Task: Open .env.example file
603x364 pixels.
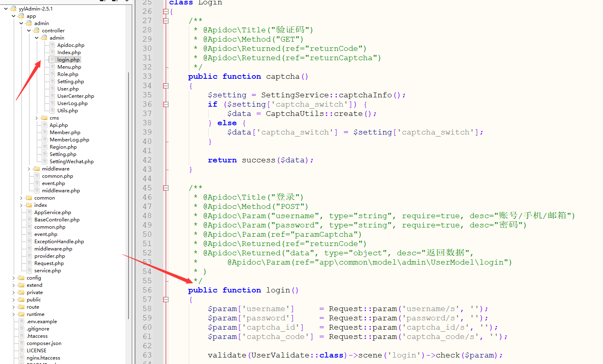Action: (x=42, y=321)
